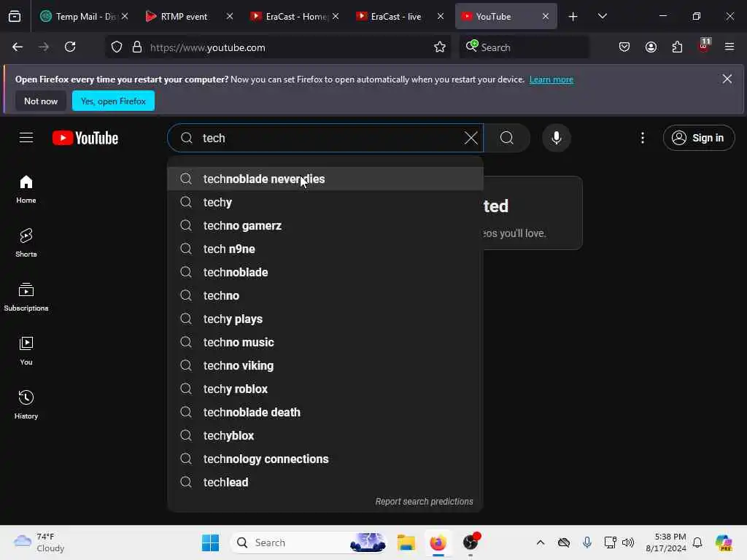The height and width of the screenshot is (560, 747).
Task: Dismiss the Firefox startup notification bar
Action: 727,79
